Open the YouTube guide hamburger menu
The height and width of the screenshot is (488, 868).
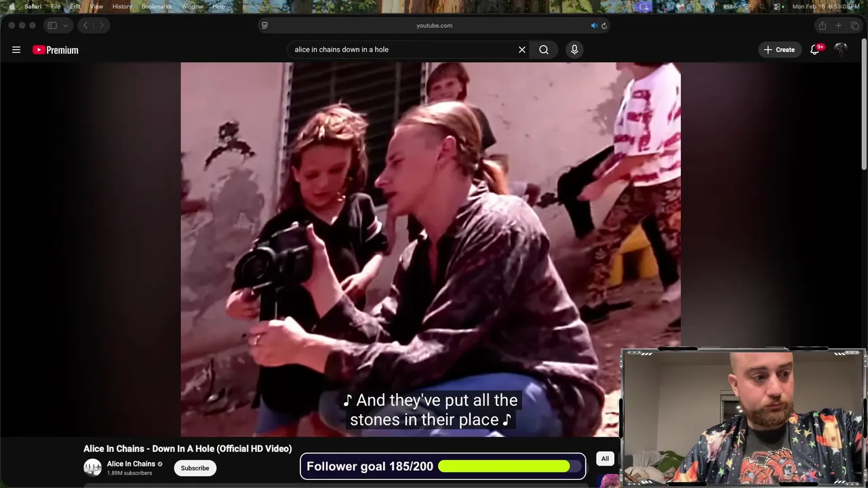click(x=16, y=49)
